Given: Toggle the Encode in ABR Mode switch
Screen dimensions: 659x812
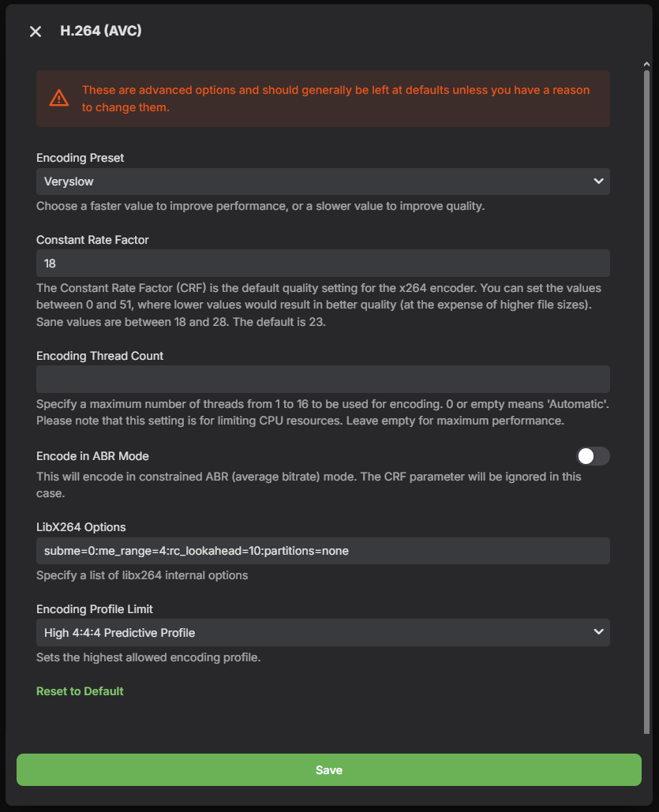Looking at the screenshot, I should pos(593,456).
